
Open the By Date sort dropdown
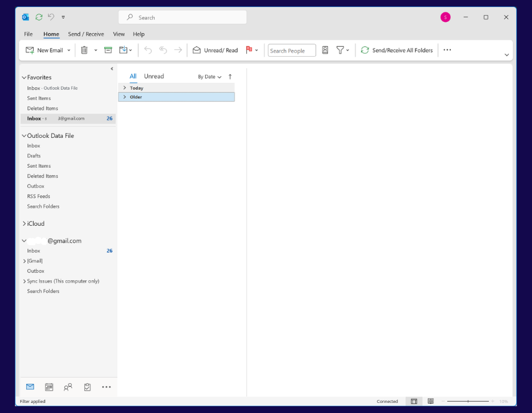(x=210, y=77)
